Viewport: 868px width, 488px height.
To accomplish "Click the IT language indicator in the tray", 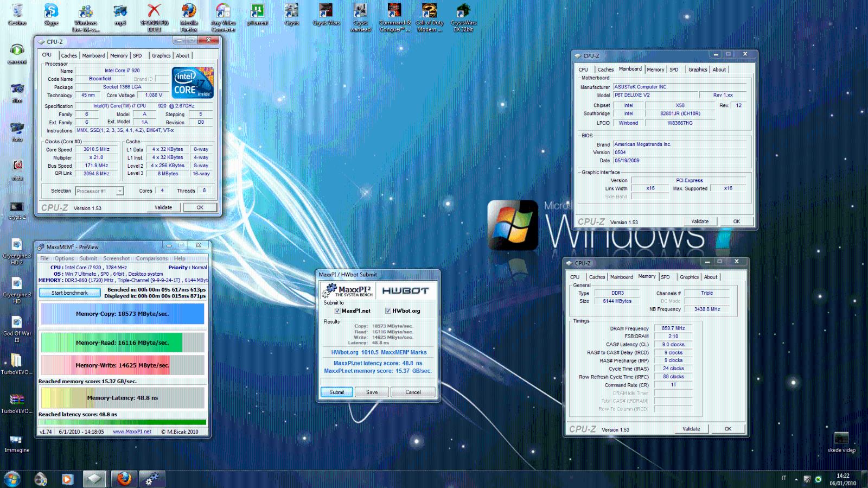I will click(x=783, y=478).
